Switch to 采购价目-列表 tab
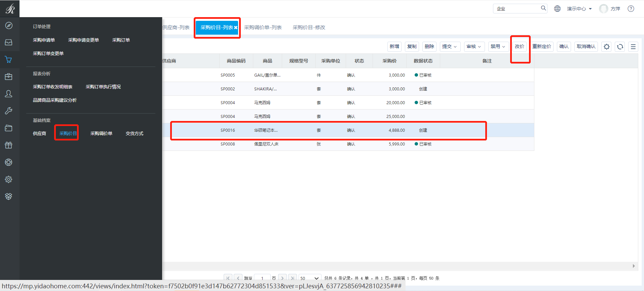 point(217,28)
